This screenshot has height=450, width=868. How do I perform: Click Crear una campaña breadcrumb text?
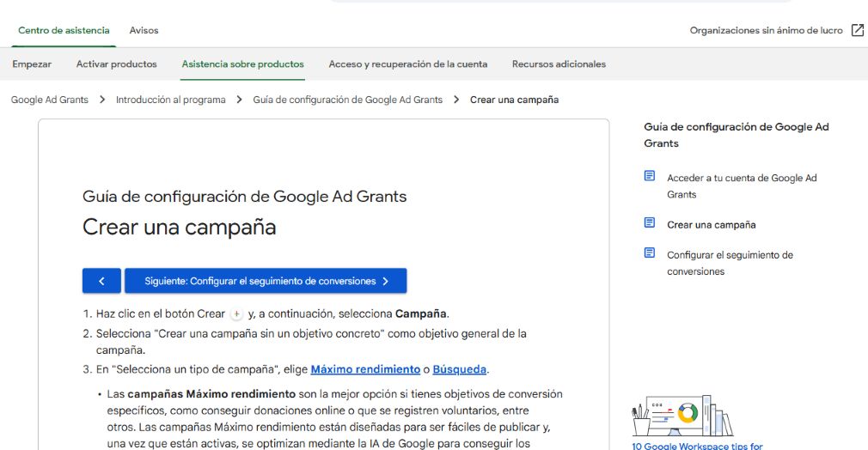514,100
